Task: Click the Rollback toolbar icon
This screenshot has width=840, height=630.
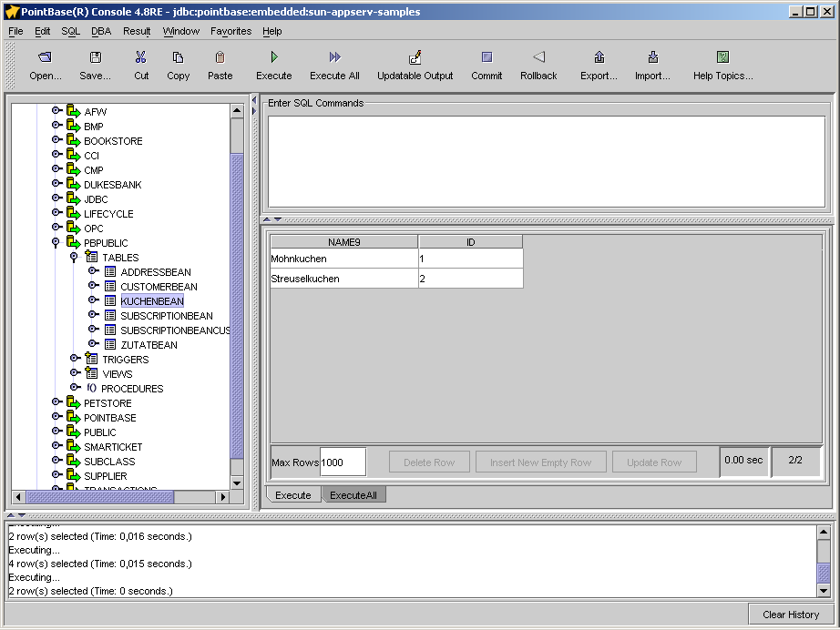Action: pos(539,56)
